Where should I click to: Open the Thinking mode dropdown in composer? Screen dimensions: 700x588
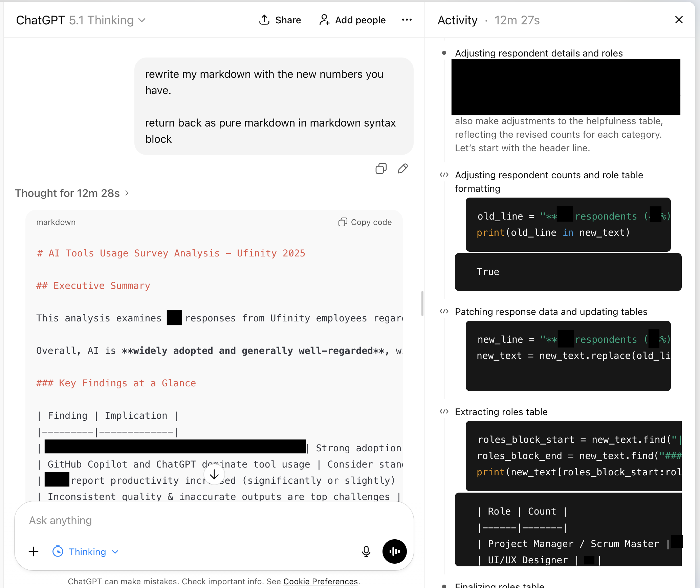pos(86,552)
